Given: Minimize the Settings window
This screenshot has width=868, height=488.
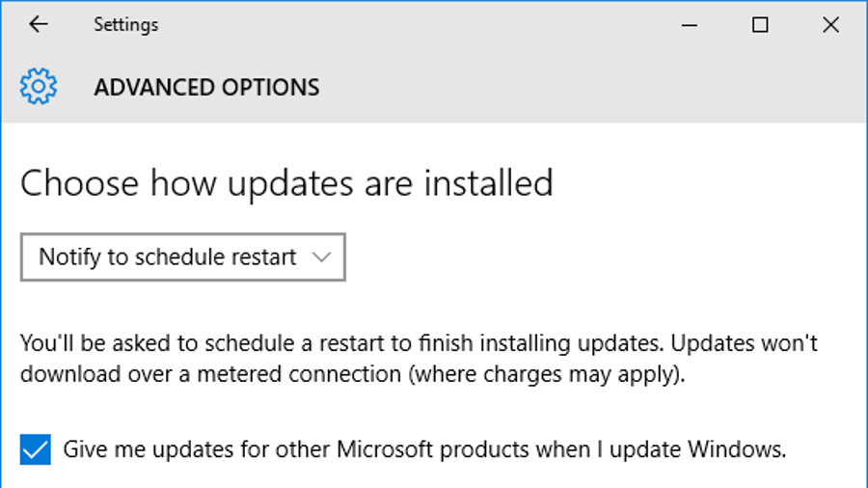Looking at the screenshot, I should coord(690,25).
